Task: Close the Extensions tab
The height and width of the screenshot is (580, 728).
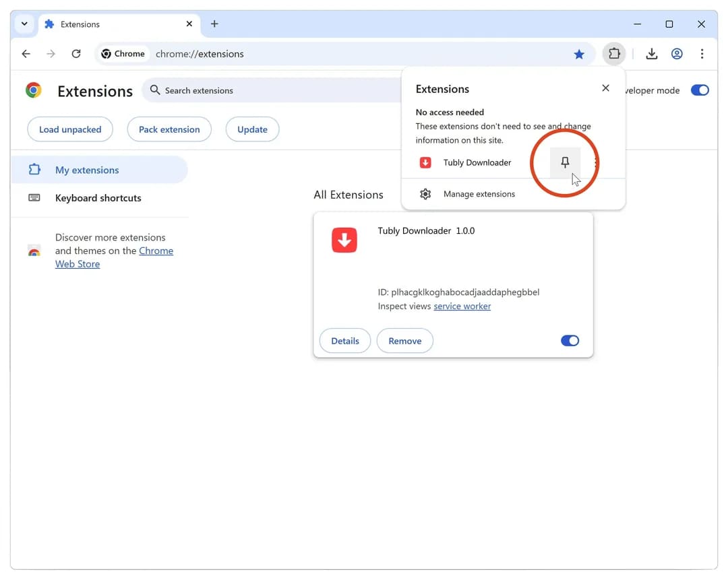Action: tap(189, 24)
